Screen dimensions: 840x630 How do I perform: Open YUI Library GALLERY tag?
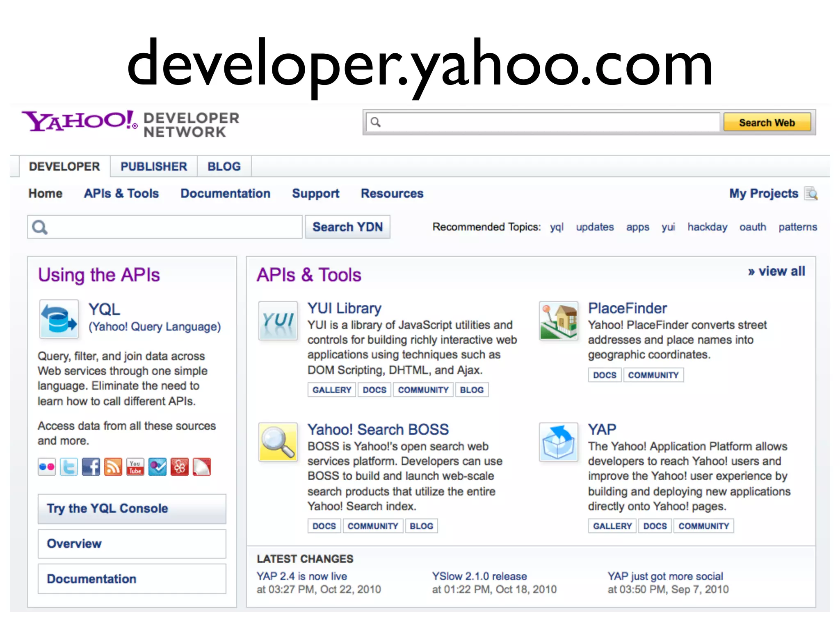[x=332, y=390]
